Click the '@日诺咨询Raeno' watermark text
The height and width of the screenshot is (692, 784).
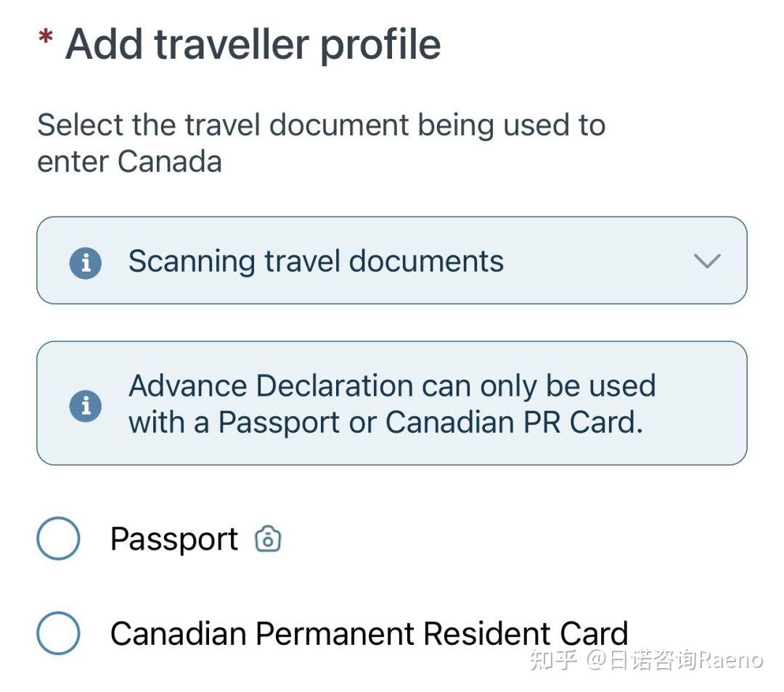point(675,659)
